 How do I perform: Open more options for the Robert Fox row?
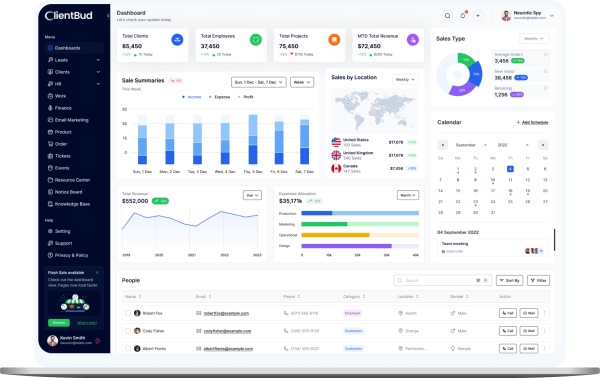(x=545, y=313)
